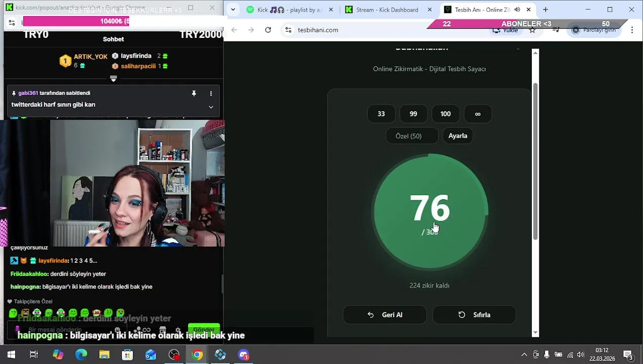This screenshot has width=643, height=364.
Task: Insert first green follower emote
Action: pyautogui.click(x=13, y=313)
